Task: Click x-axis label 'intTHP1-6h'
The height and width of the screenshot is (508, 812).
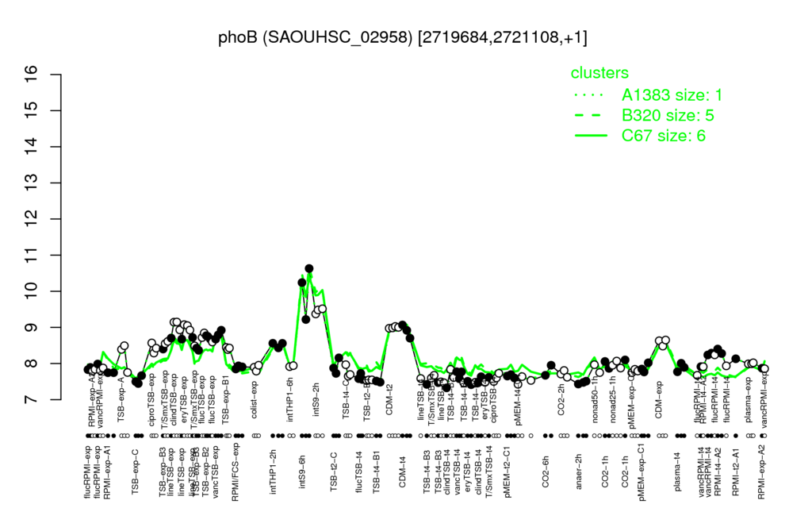Action: pos(290,398)
